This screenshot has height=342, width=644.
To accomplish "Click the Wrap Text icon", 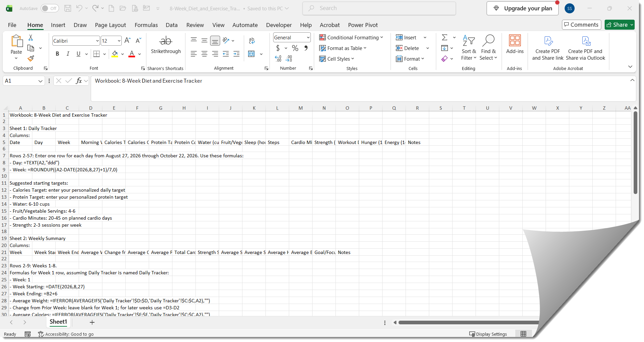I will click(252, 41).
